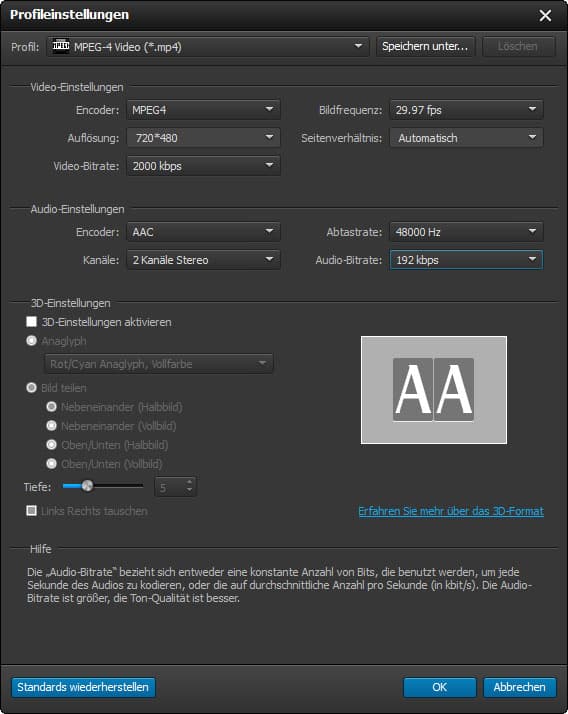Viewport: 568px width, 714px height.
Task: Toggle Links Rechts tauschen checkbox
Action: click(31, 510)
